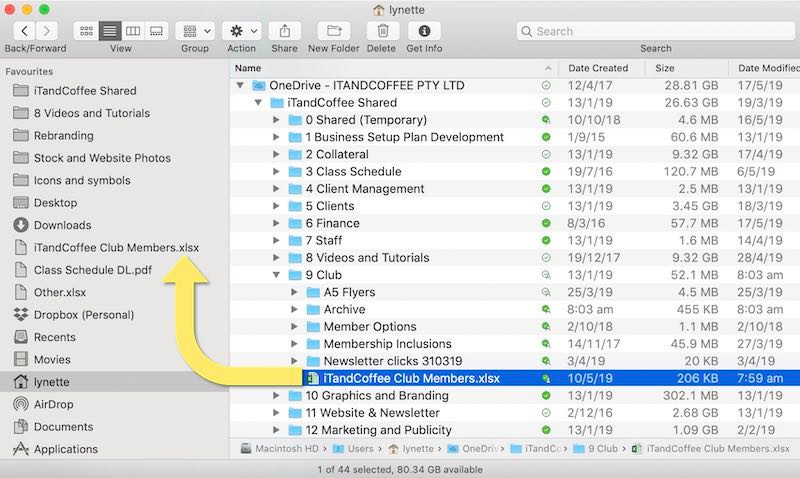Expand 0 Shared (Temporary) folder

(x=276, y=120)
